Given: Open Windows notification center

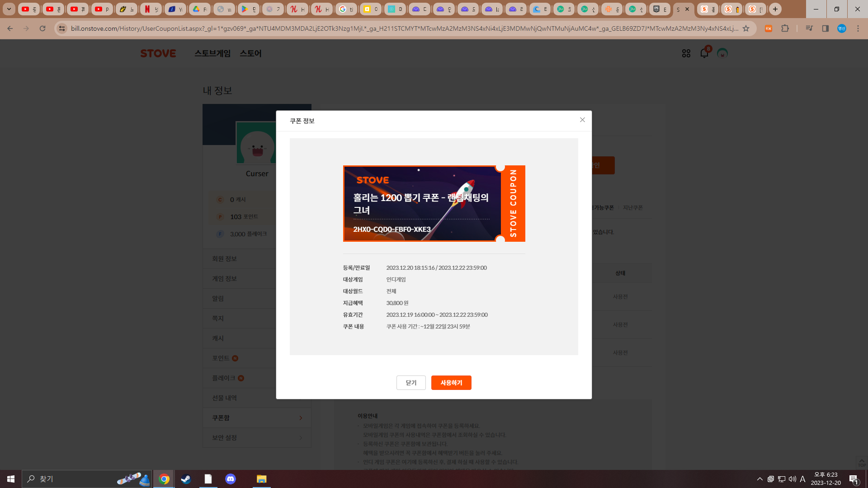Looking at the screenshot, I should (x=854, y=479).
